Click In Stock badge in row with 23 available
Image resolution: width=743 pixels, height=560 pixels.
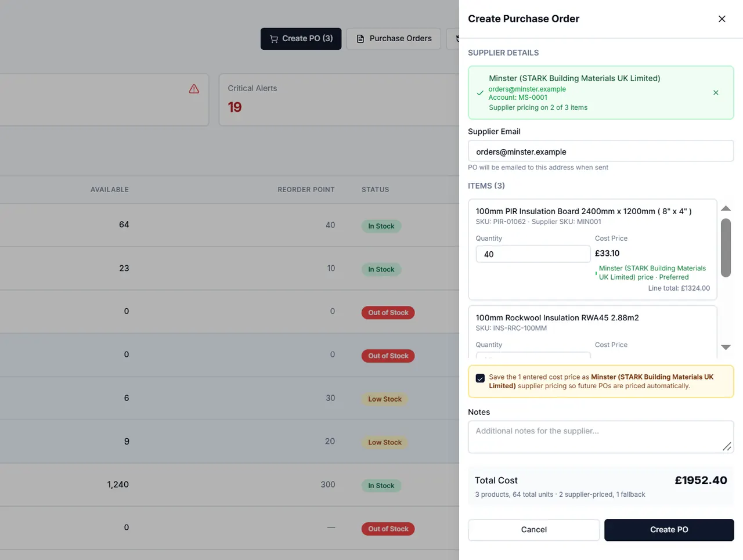[381, 269]
